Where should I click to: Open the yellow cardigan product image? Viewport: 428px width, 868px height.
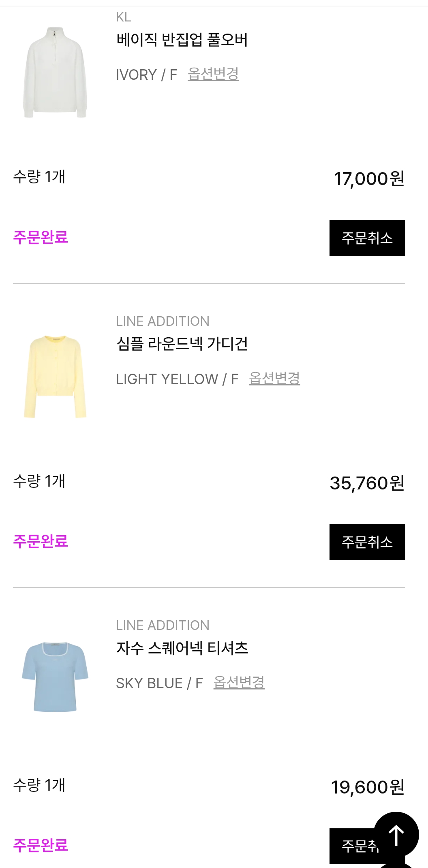point(55,377)
